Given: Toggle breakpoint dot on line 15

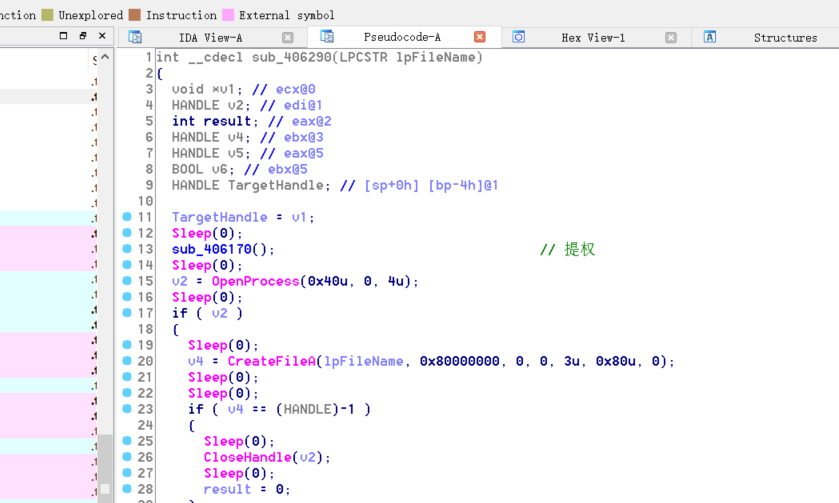Looking at the screenshot, I should point(127,280).
